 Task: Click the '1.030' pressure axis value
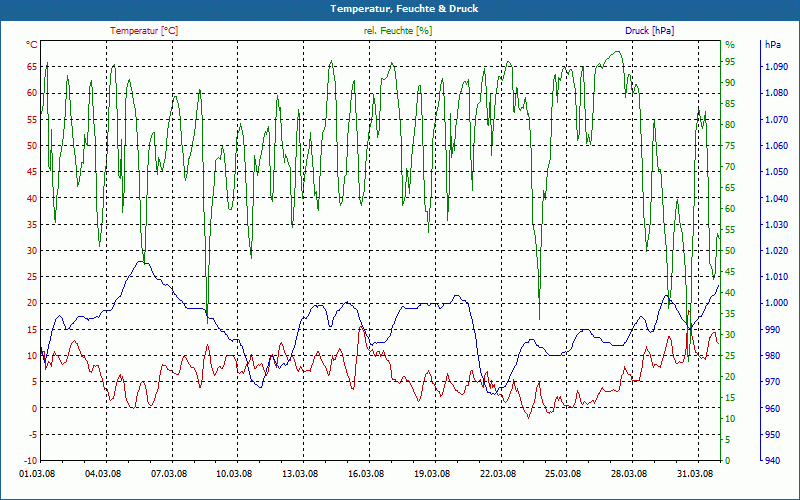777,224
